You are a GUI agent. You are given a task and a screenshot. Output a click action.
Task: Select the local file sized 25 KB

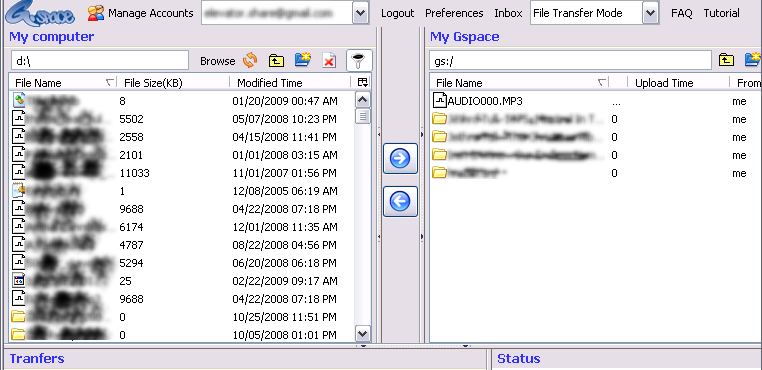click(182, 281)
